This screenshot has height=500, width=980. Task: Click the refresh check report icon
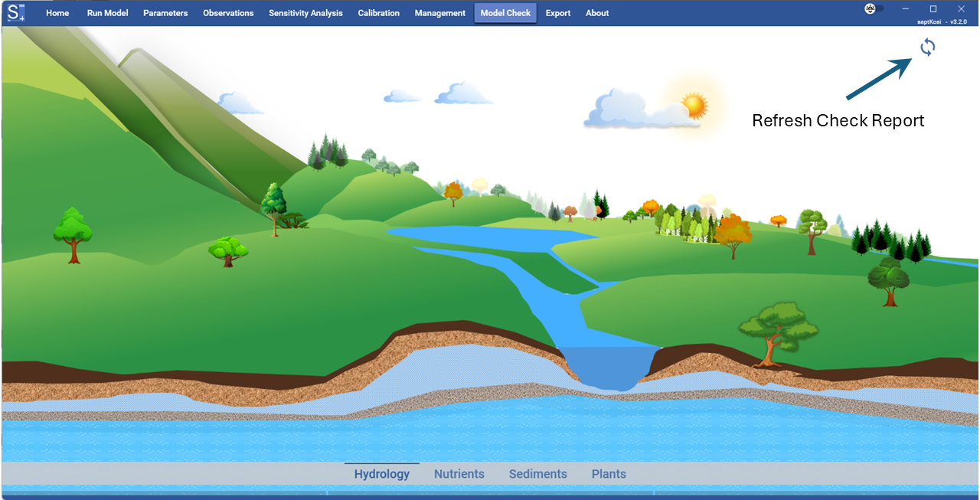pyautogui.click(x=927, y=47)
